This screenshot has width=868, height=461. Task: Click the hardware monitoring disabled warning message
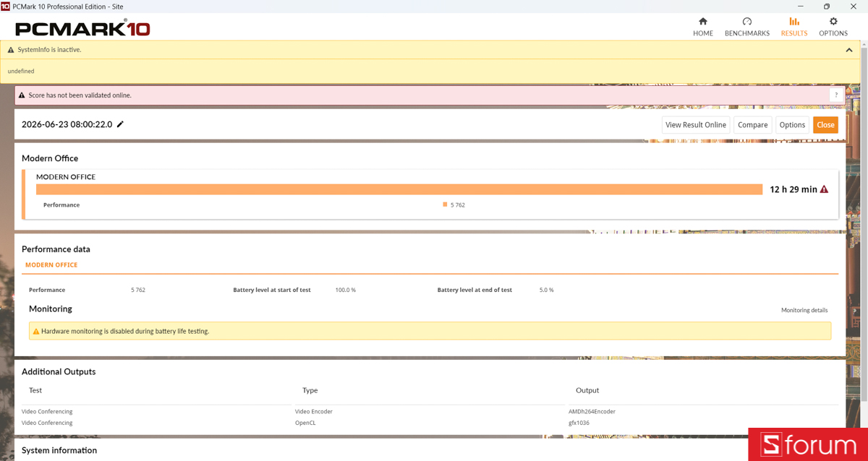point(430,331)
